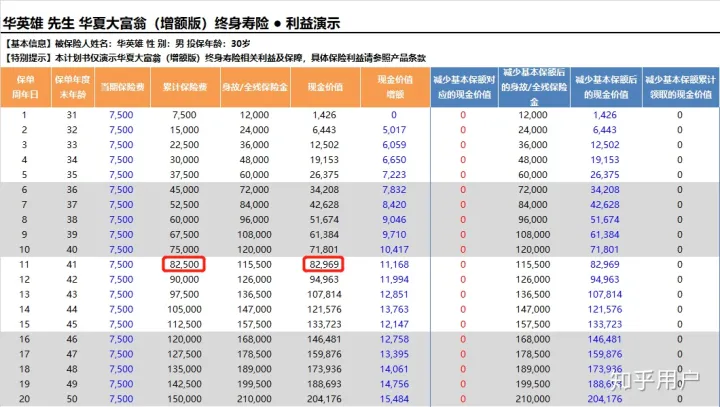
Task: Click the 保单周年日 column header
Action: (x=25, y=87)
